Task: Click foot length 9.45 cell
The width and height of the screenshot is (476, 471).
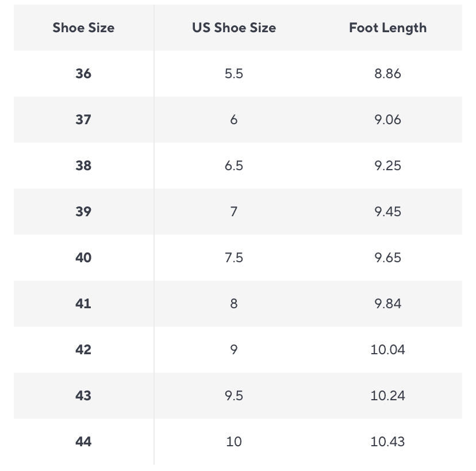Action: 387,212
